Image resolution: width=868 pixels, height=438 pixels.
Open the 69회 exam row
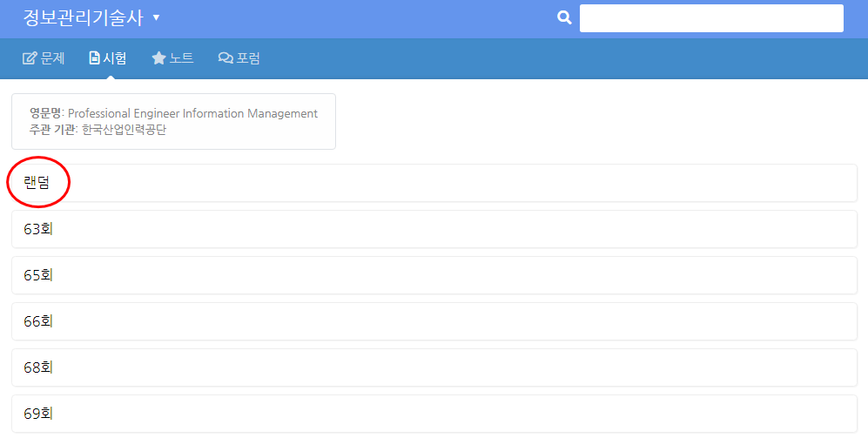click(x=434, y=414)
